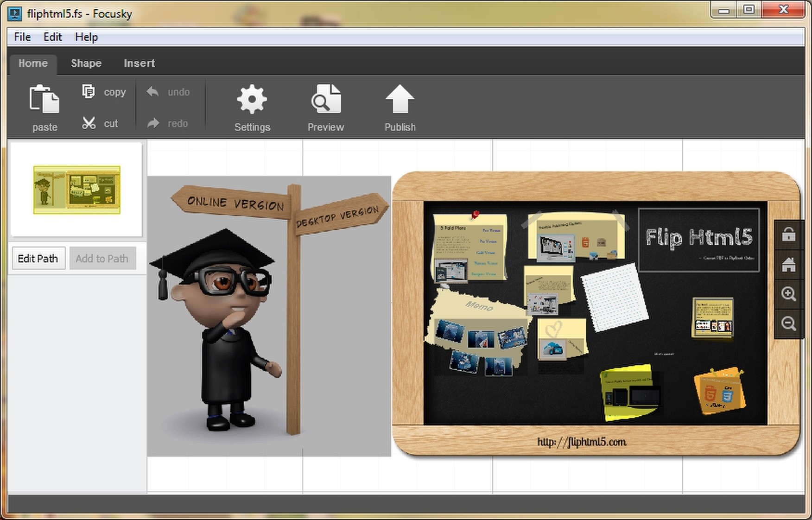Zoom out of the canvas

tap(788, 323)
